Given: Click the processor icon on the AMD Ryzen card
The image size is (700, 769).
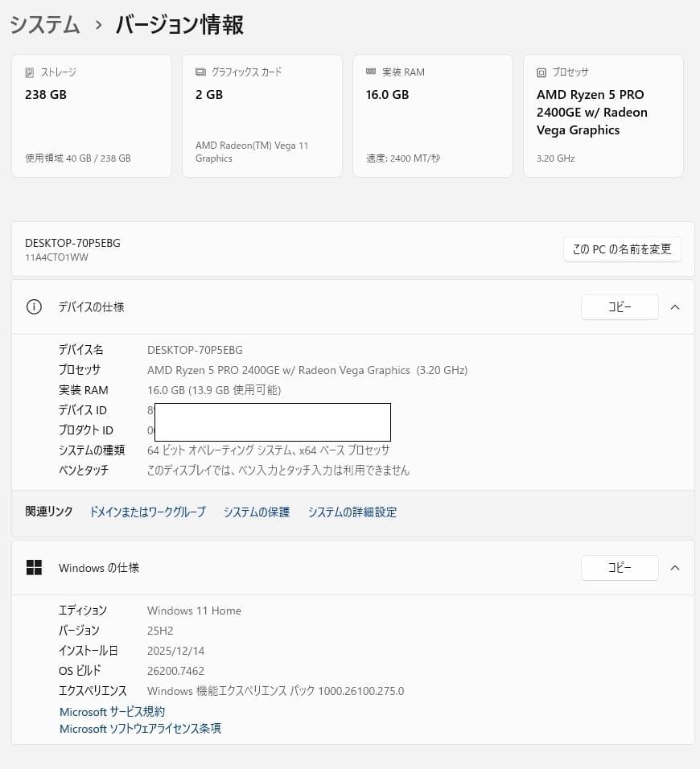Looking at the screenshot, I should point(541,72).
